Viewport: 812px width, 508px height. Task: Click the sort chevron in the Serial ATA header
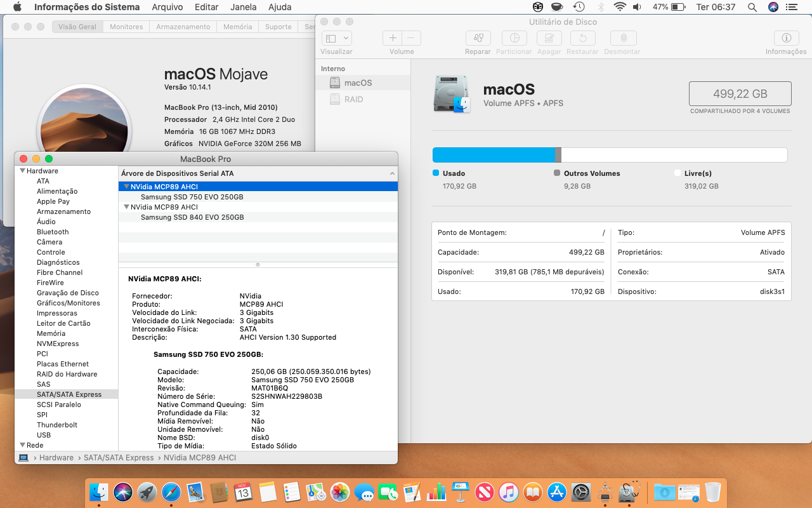[x=392, y=173]
